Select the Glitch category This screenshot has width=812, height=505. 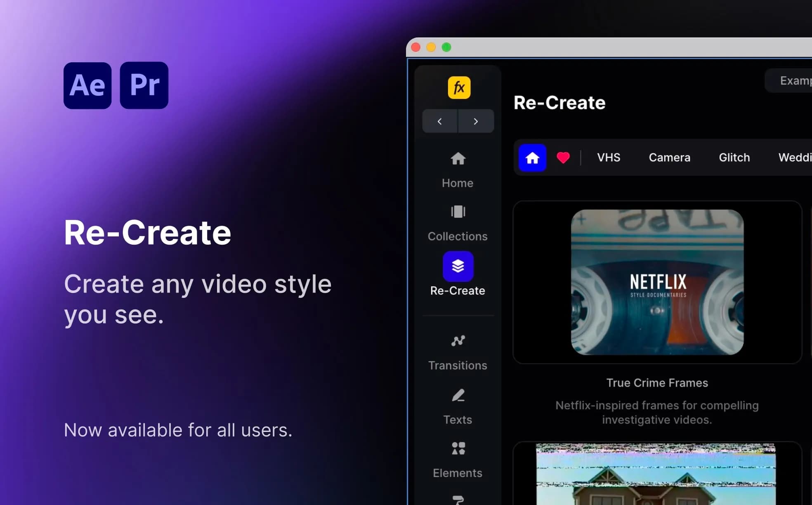(734, 157)
